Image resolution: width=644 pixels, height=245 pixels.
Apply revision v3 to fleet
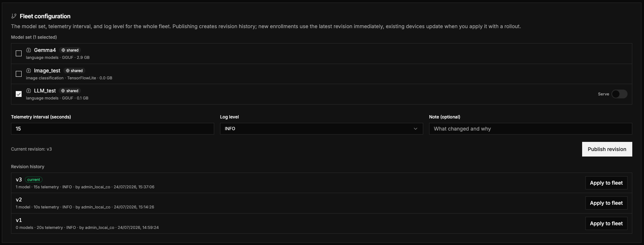click(606, 183)
